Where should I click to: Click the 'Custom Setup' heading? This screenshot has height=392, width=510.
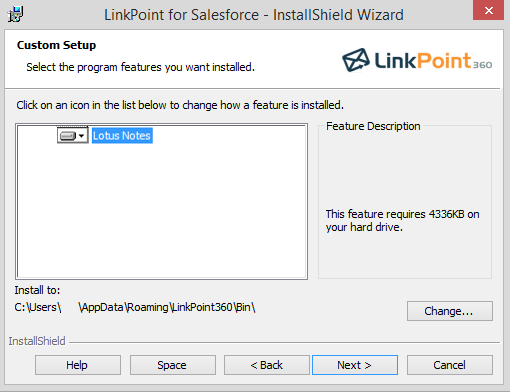pyautogui.click(x=56, y=45)
